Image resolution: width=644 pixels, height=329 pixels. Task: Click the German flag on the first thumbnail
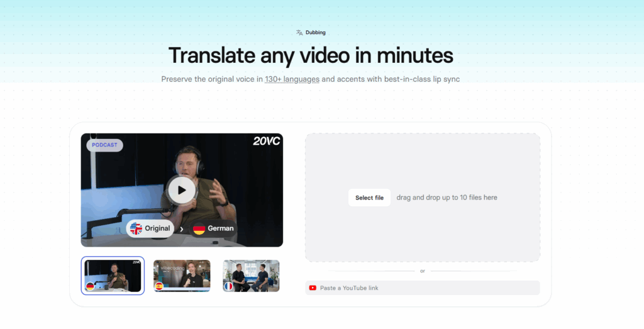(x=90, y=286)
